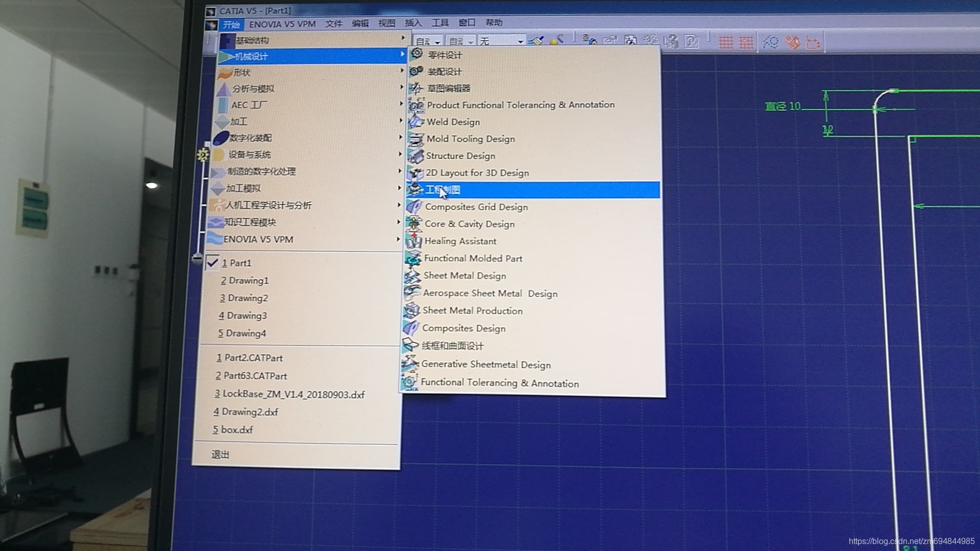
Task: Open the 文件 menu
Action: pos(333,23)
